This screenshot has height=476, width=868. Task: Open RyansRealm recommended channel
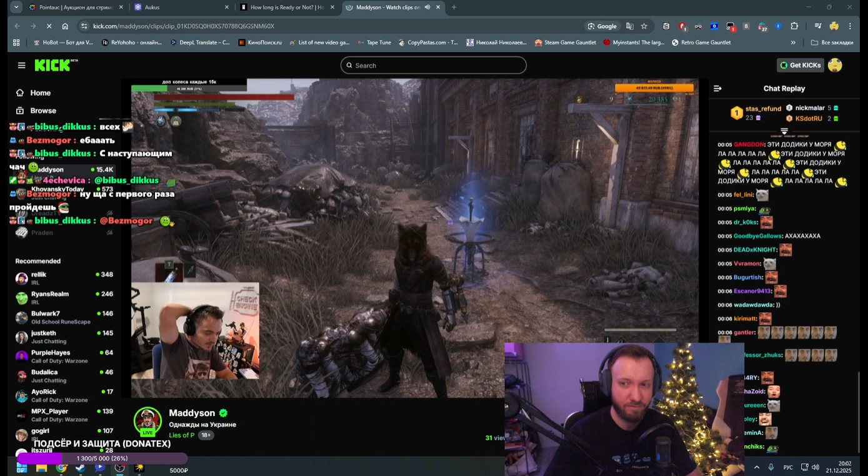[x=64, y=298]
